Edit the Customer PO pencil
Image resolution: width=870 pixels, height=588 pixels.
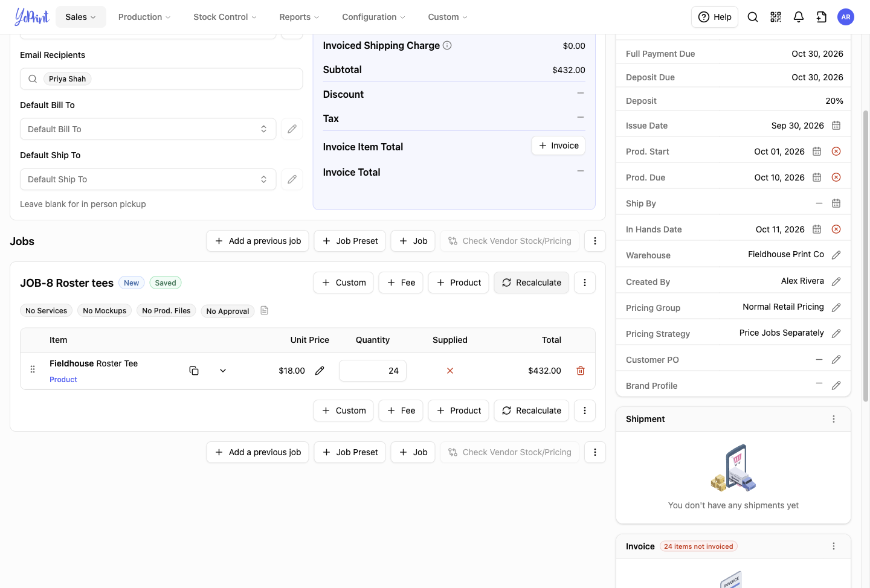pyautogui.click(x=836, y=360)
